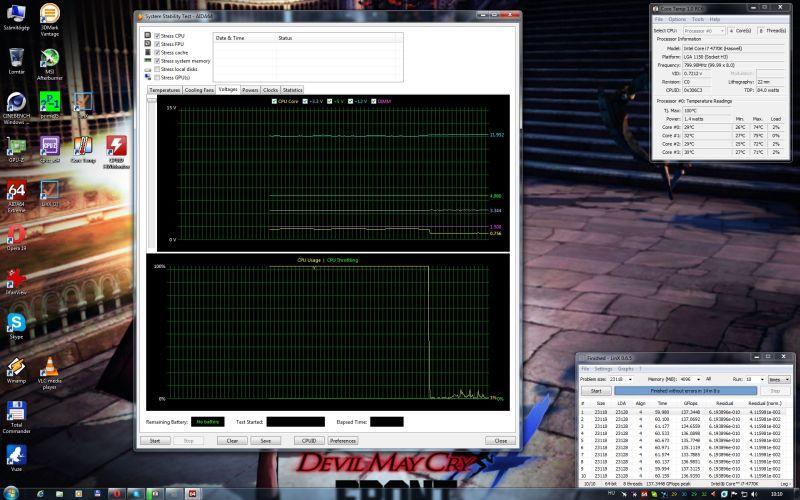Viewport: 800px width, 500px height.
Task: Enable the Stress GPU(s) checkbox
Action: point(157,78)
